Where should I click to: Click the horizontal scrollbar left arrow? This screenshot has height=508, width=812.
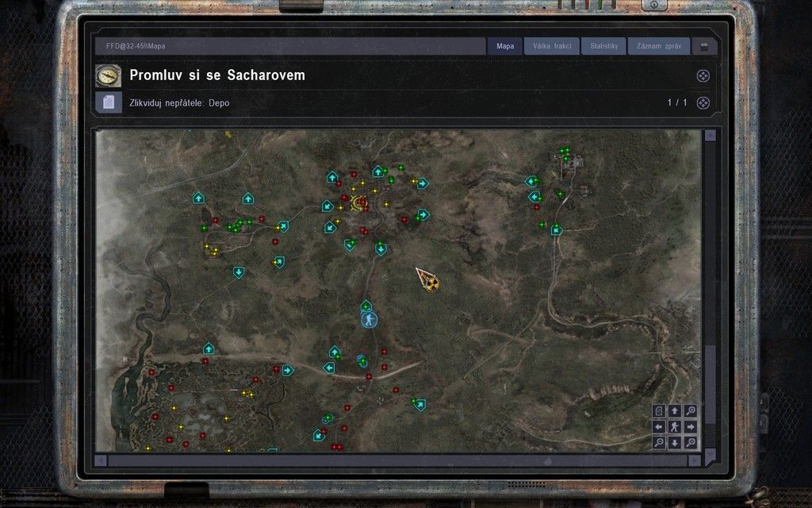pos(101,460)
